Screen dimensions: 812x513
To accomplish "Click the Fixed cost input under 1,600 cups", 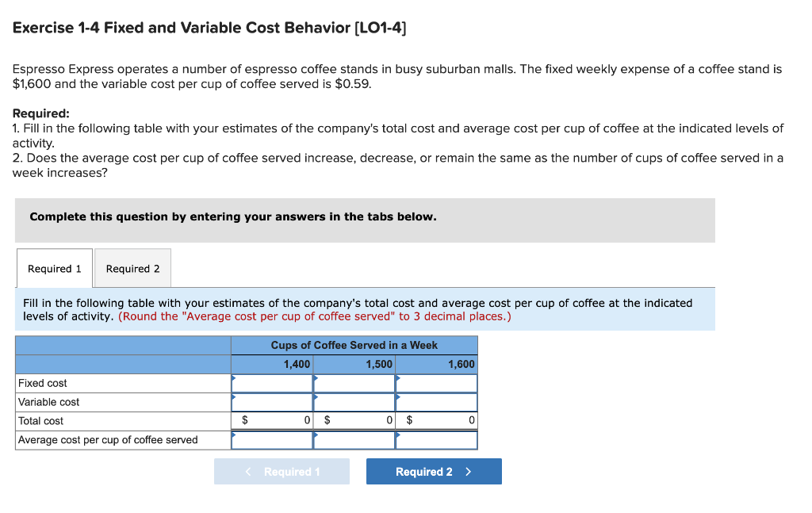I will click(437, 383).
